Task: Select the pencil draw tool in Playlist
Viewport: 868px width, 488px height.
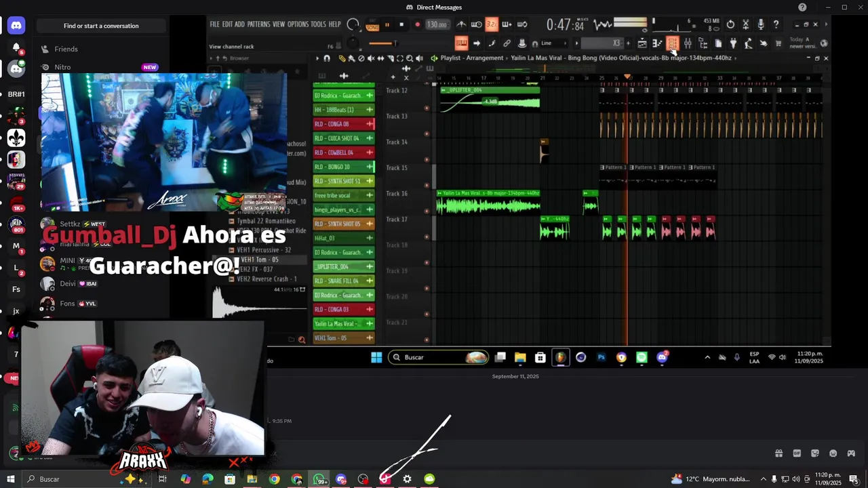Action: pos(341,58)
